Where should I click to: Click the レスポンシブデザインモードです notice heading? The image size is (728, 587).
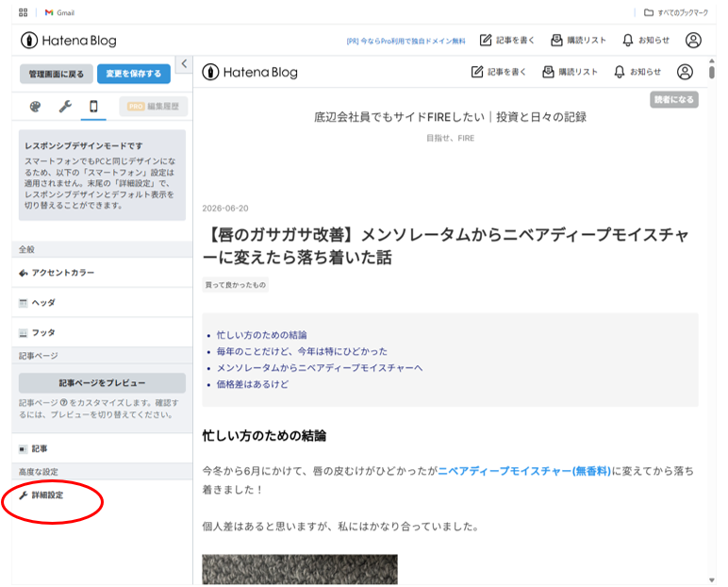pyautogui.click(x=84, y=146)
